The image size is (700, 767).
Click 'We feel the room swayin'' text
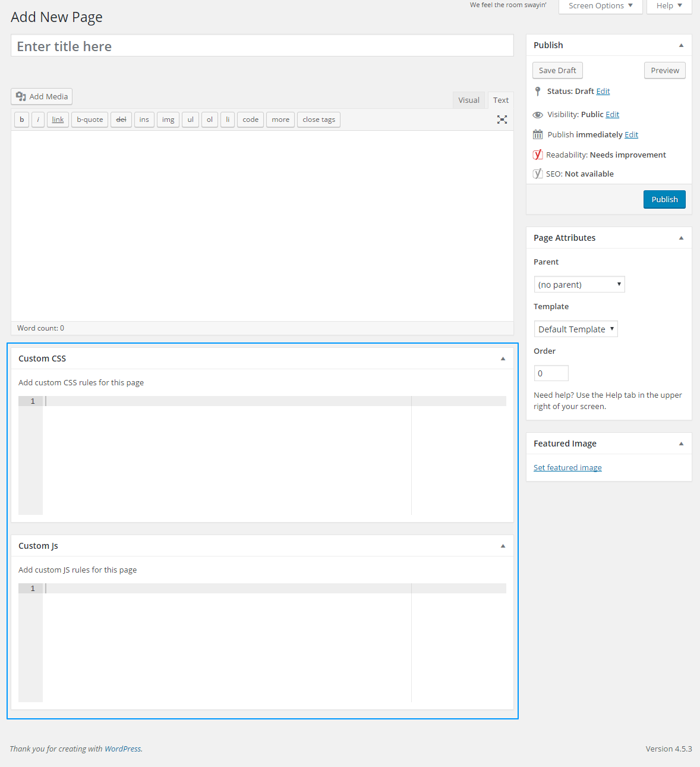click(508, 5)
